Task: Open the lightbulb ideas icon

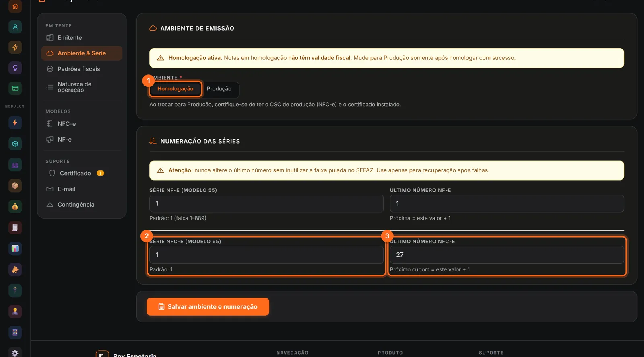Action: click(15, 68)
